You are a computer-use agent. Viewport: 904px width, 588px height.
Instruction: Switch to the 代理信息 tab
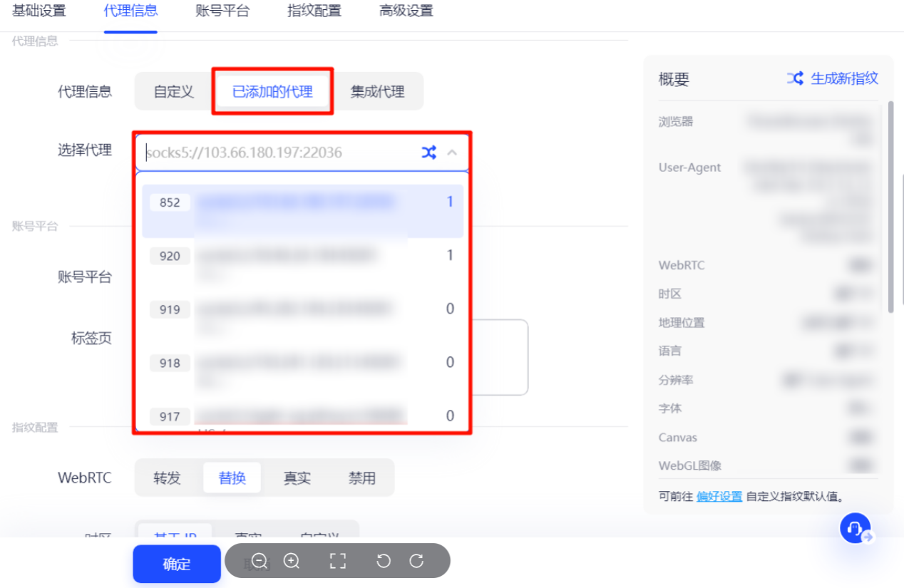(x=130, y=11)
